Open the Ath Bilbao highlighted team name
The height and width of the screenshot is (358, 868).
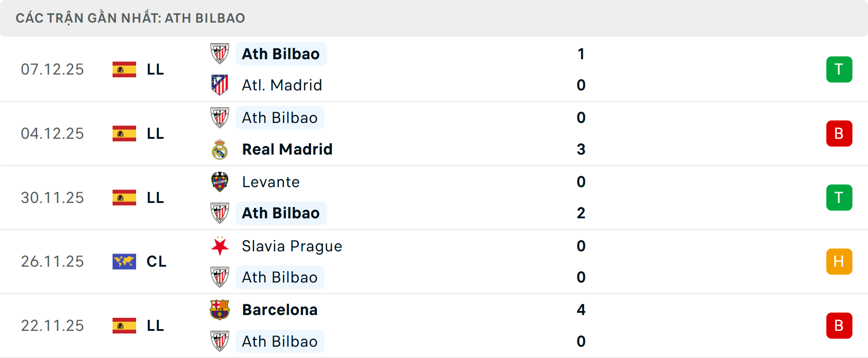click(281, 53)
